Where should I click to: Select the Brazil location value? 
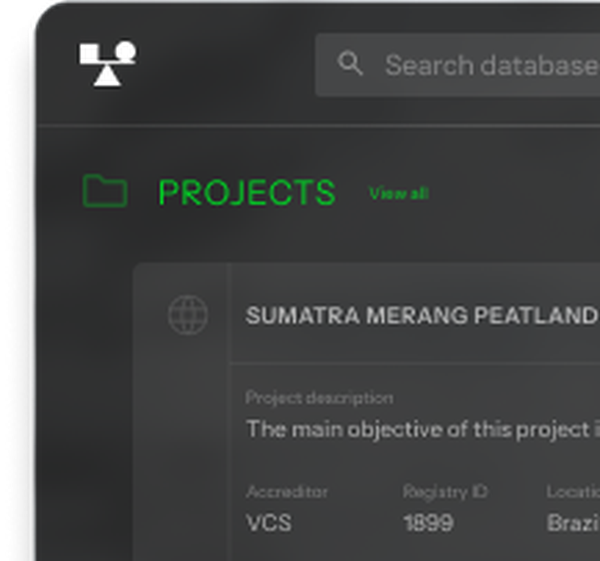point(573,523)
